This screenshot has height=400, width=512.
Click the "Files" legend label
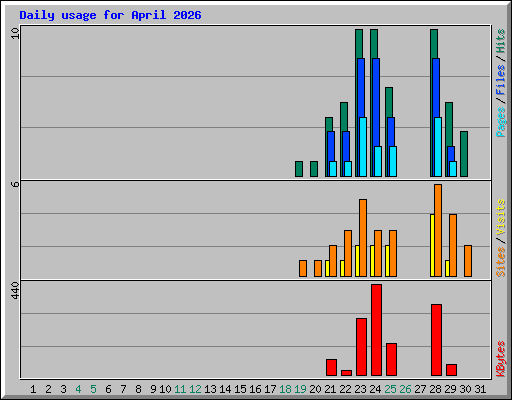(501, 79)
